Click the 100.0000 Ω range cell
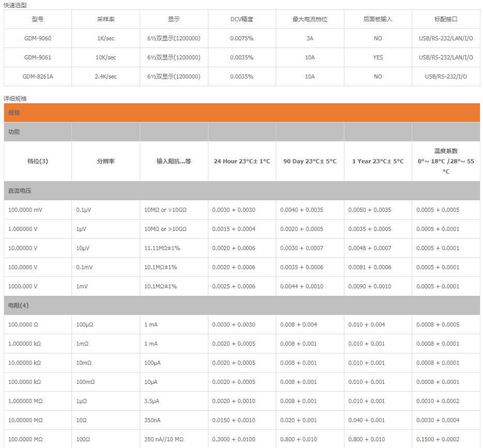The width and height of the screenshot is (483, 448). (x=38, y=325)
